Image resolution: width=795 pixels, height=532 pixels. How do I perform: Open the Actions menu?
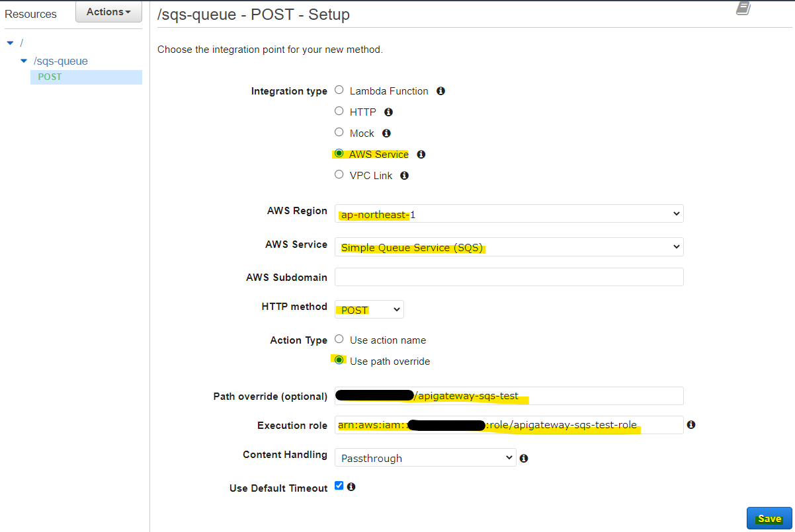click(108, 11)
